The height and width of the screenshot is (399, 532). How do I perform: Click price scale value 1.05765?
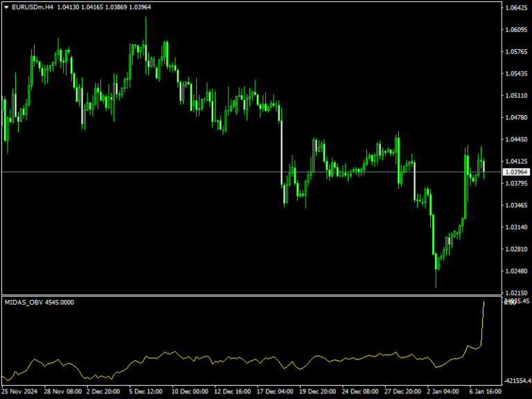pyautogui.click(x=516, y=51)
